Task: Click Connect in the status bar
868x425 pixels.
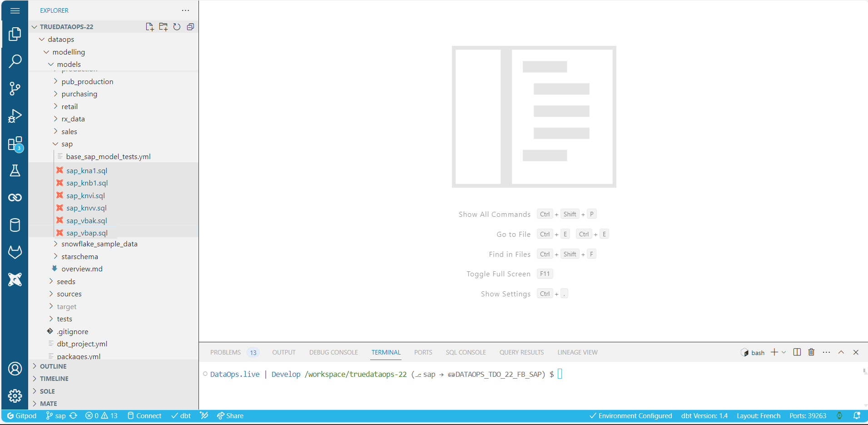Action: tap(144, 415)
